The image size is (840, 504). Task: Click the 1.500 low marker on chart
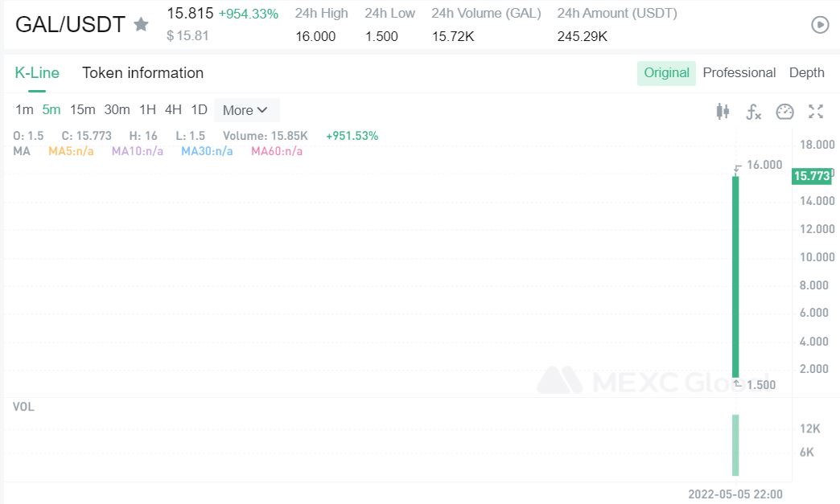click(x=761, y=385)
